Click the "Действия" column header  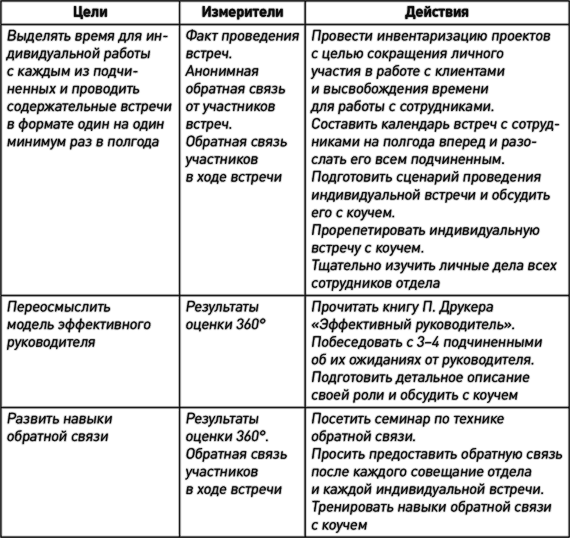[x=437, y=12]
